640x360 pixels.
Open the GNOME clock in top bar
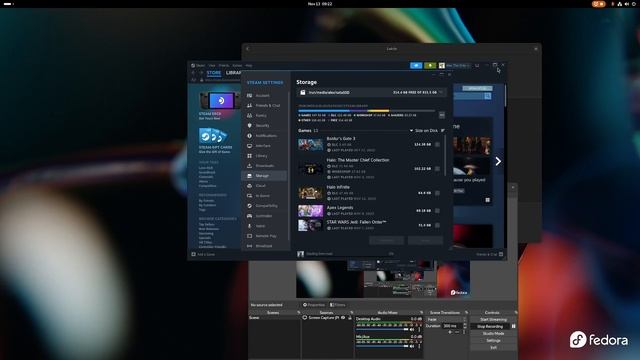(x=320, y=4)
